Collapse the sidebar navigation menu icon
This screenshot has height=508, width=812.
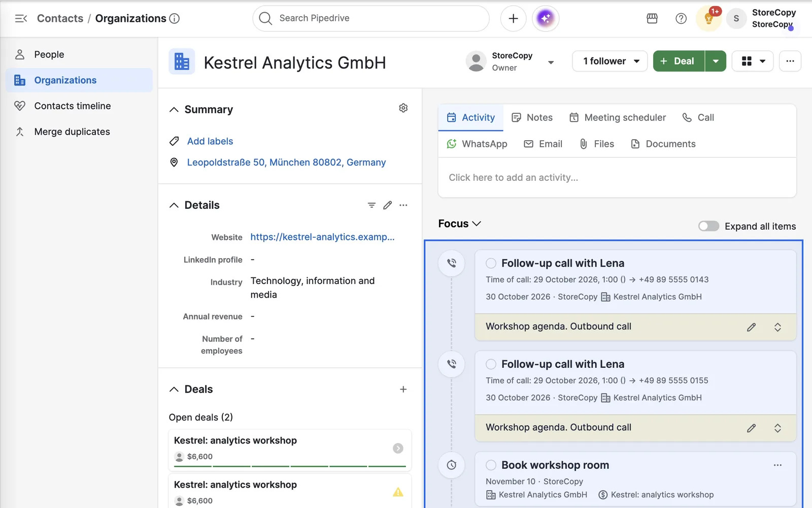21,19
